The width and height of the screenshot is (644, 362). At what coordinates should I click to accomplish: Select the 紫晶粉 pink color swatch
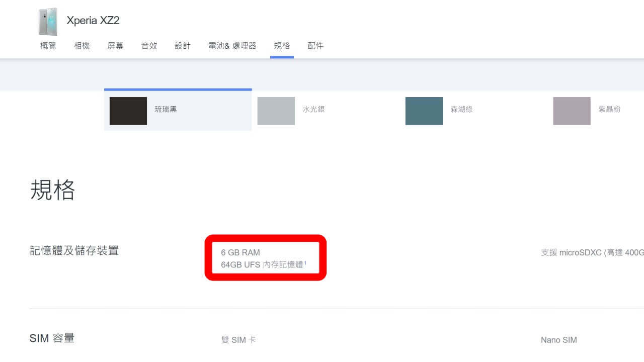click(572, 111)
